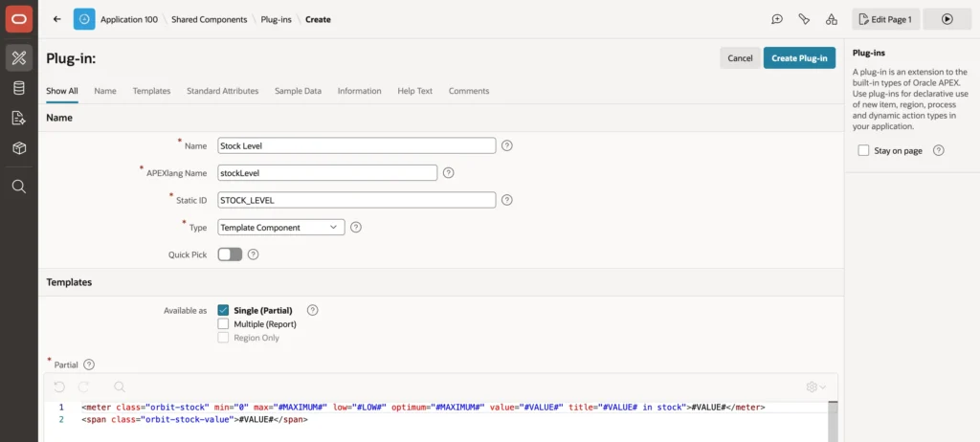Run the page with play button
Screen dimensions: 980x442
coord(947,19)
